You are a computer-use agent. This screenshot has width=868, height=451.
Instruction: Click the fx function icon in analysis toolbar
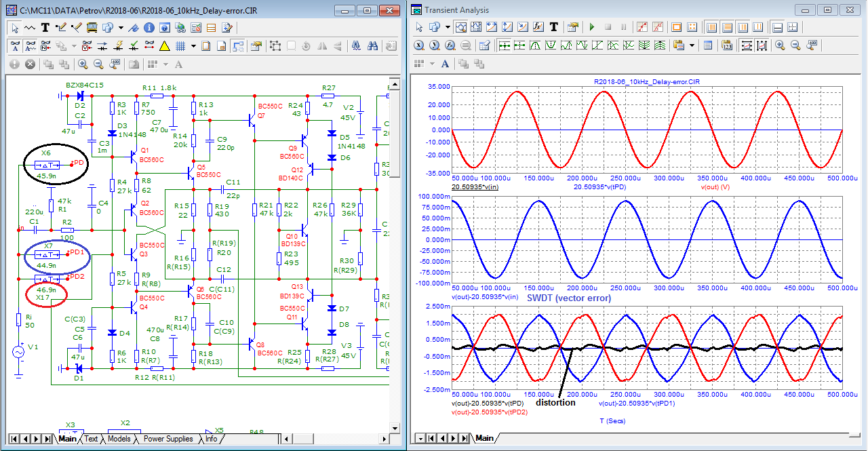coord(538,28)
